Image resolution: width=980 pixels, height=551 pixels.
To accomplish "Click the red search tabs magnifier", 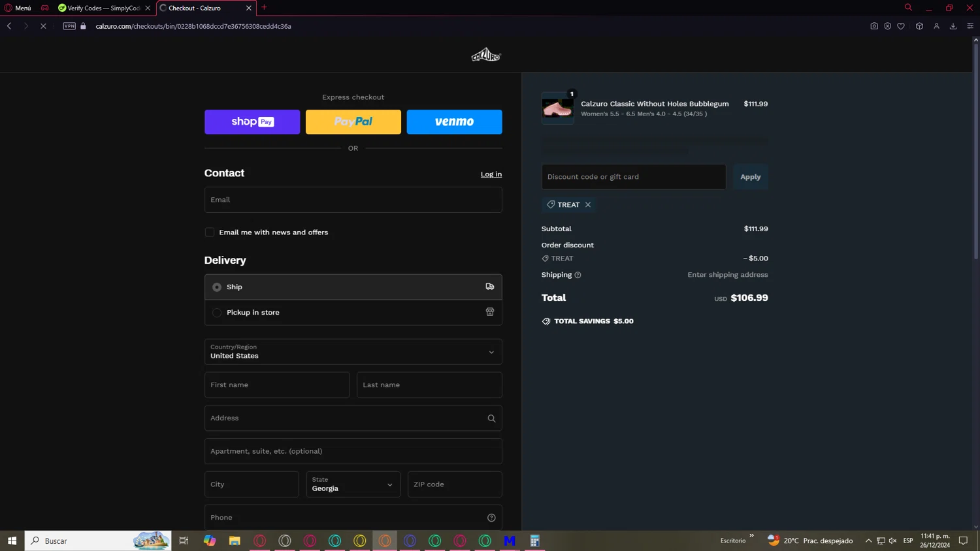I will pos(908,7).
